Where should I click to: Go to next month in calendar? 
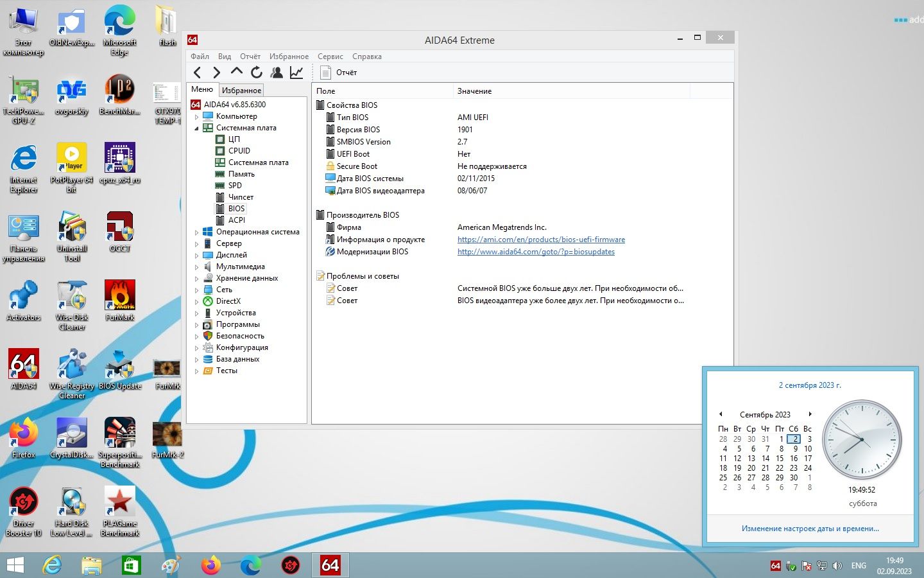tap(810, 414)
